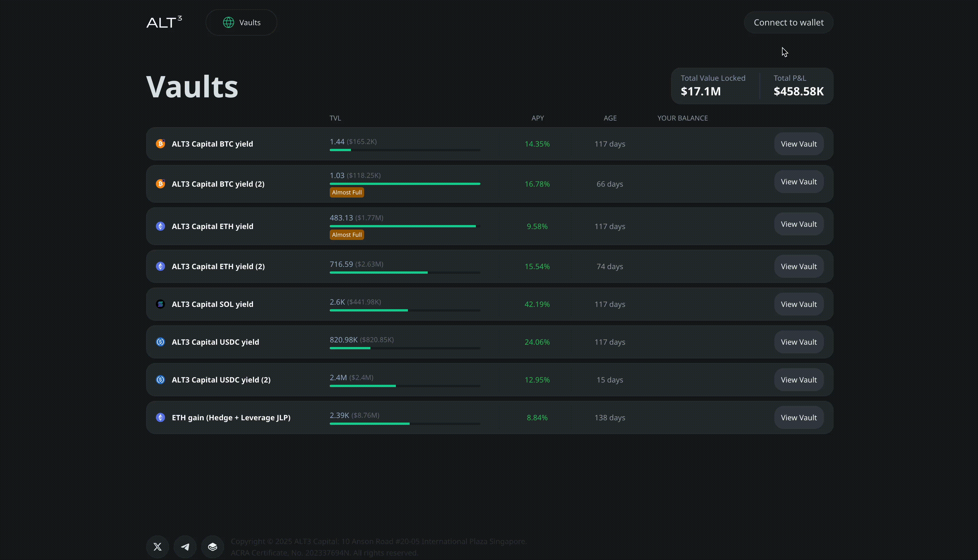Click the Total Value Locked stat card
This screenshot has width=978, height=560.
pos(713,85)
